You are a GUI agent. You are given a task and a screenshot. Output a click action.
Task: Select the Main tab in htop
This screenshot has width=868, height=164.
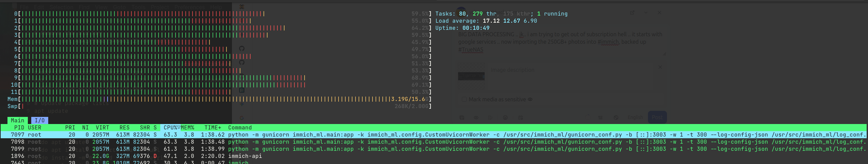(17, 120)
